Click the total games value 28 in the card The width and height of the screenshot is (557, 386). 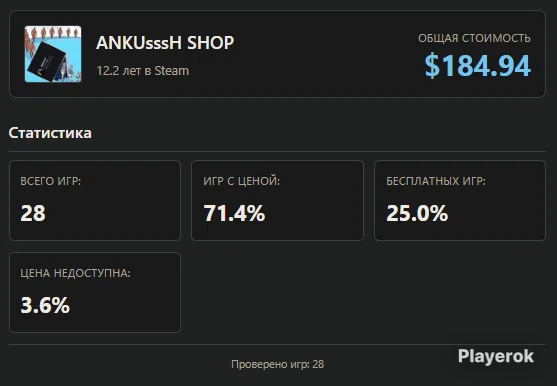[x=33, y=213]
